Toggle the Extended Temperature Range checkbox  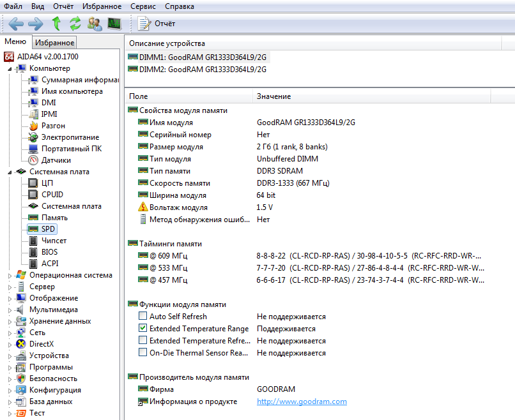143,328
